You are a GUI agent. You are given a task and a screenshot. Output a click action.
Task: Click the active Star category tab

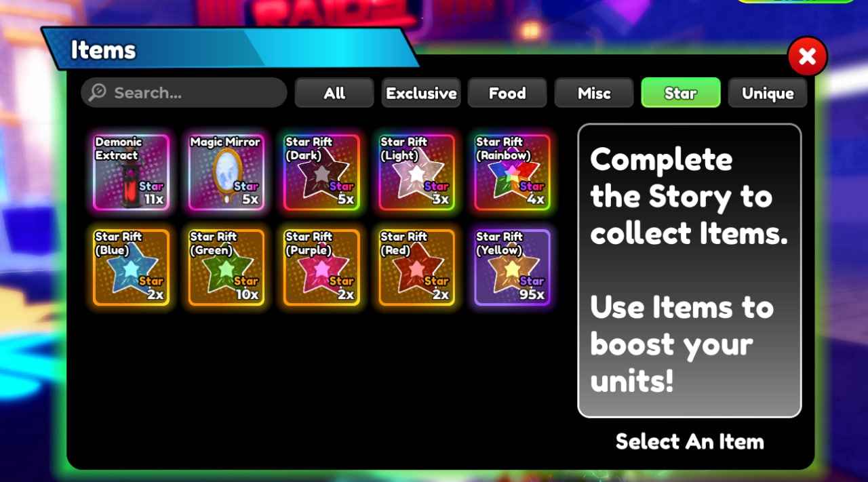tap(681, 93)
